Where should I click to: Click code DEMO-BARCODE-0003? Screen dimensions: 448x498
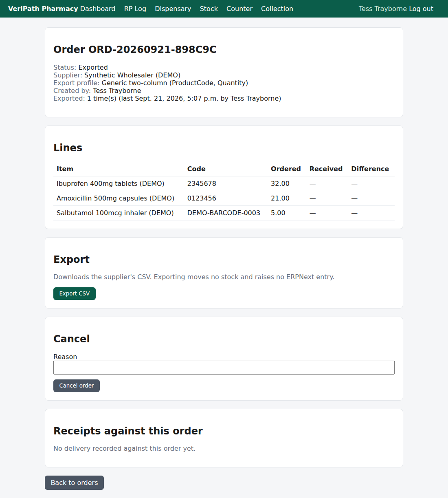click(x=224, y=213)
